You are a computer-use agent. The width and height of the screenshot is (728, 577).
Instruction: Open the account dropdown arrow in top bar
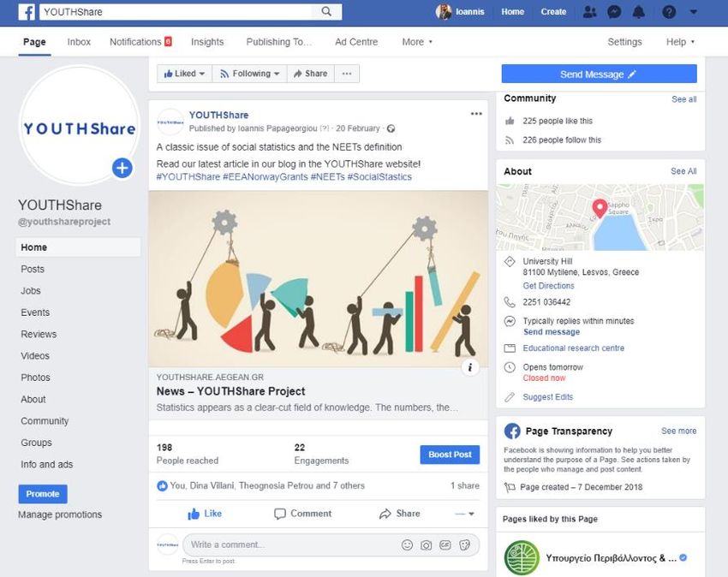pyautogui.click(x=693, y=12)
